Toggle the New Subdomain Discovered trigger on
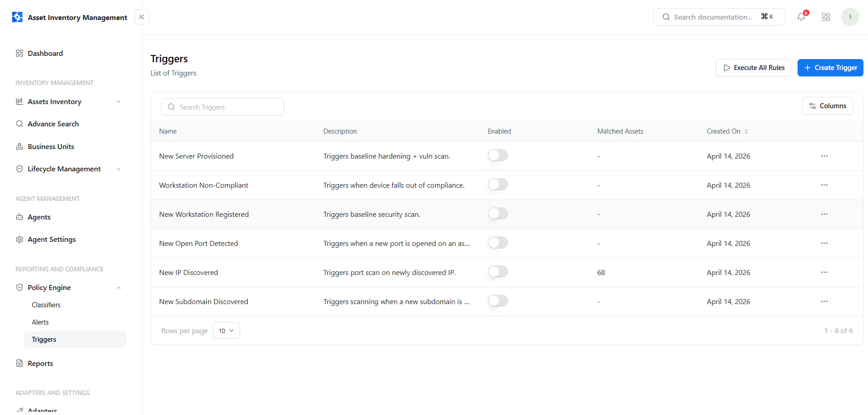The image size is (868, 415). 498,301
